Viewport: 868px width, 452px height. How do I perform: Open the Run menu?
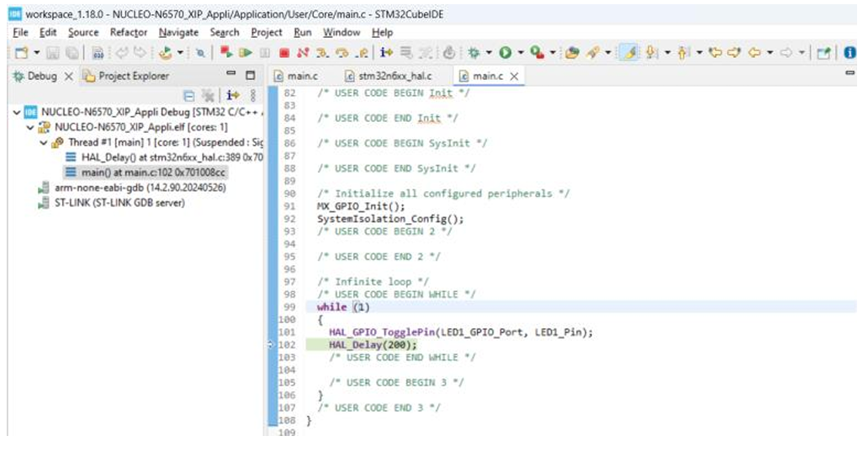(x=302, y=32)
